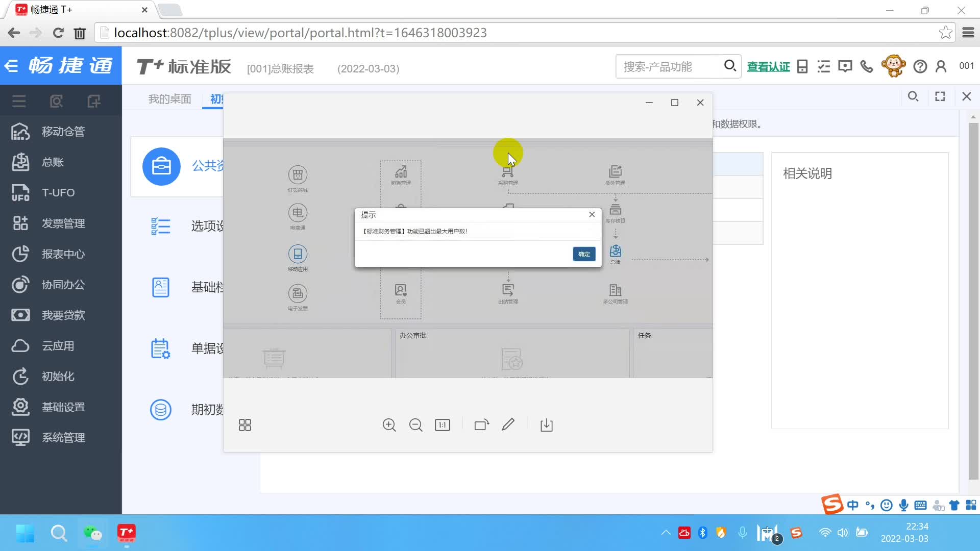Click the magnifier in the product search box
Viewport: 980px width, 551px height.
tap(730, 66)
